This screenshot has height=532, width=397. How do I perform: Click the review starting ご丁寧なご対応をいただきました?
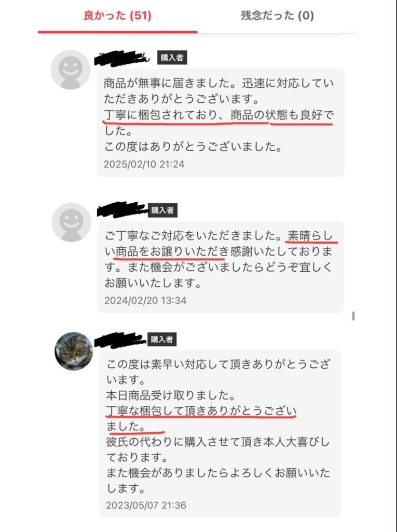[221, 267]
